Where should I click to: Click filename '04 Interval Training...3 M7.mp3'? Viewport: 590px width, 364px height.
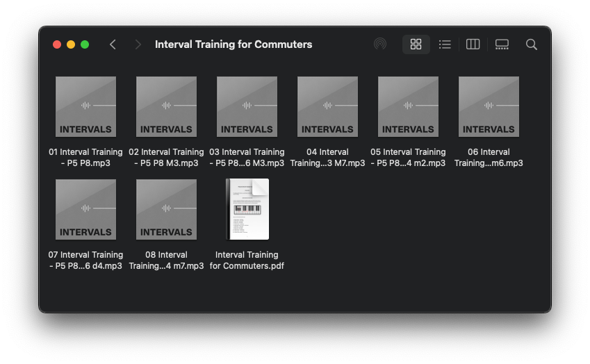tap(327, 158)
